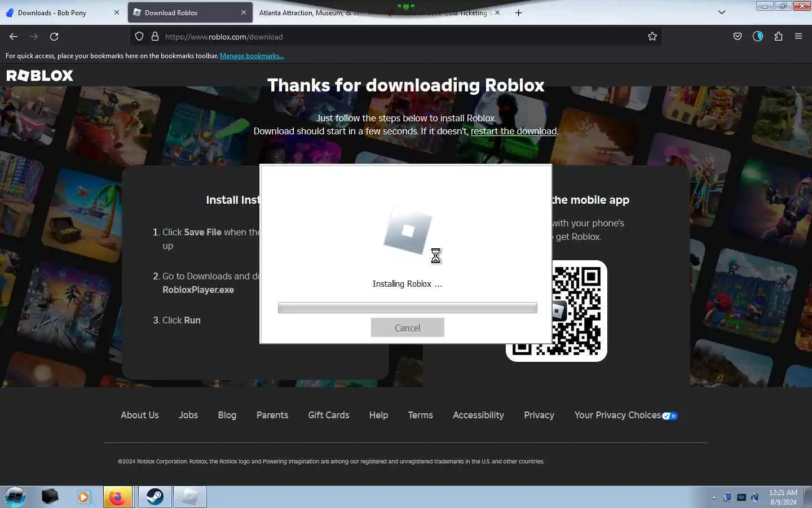Click the Roblox logo in header

click(39, 76)
